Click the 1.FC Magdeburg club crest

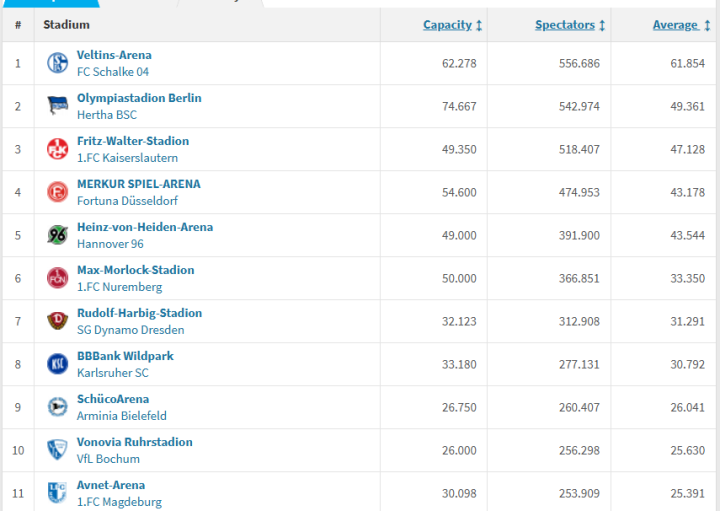tap(57, 493)
